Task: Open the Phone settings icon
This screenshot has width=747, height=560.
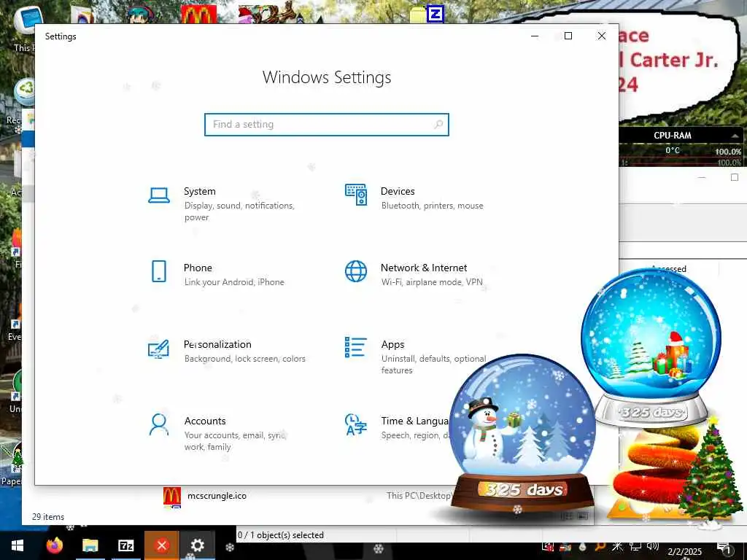Action: pyautogui.click(x=158, y=271)
